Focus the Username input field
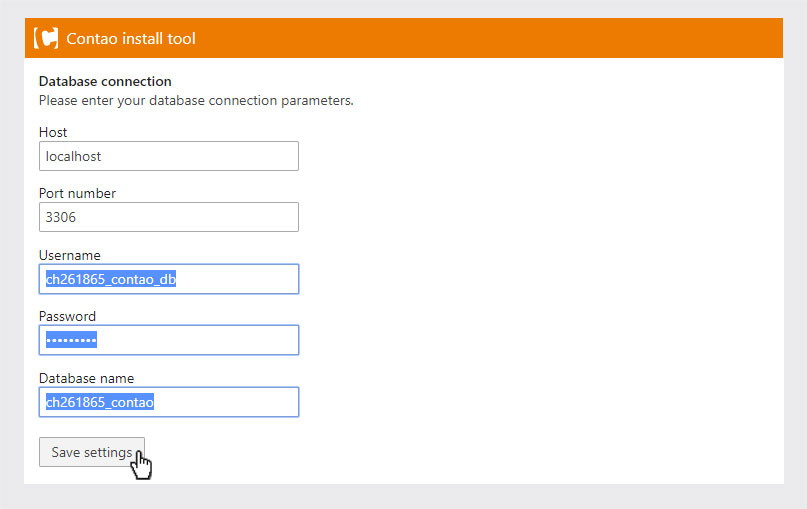 pos(169,279)
